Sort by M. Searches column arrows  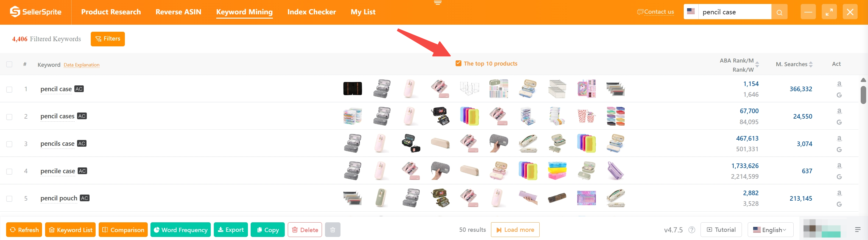pyautogui.click(x=811, y=64)
